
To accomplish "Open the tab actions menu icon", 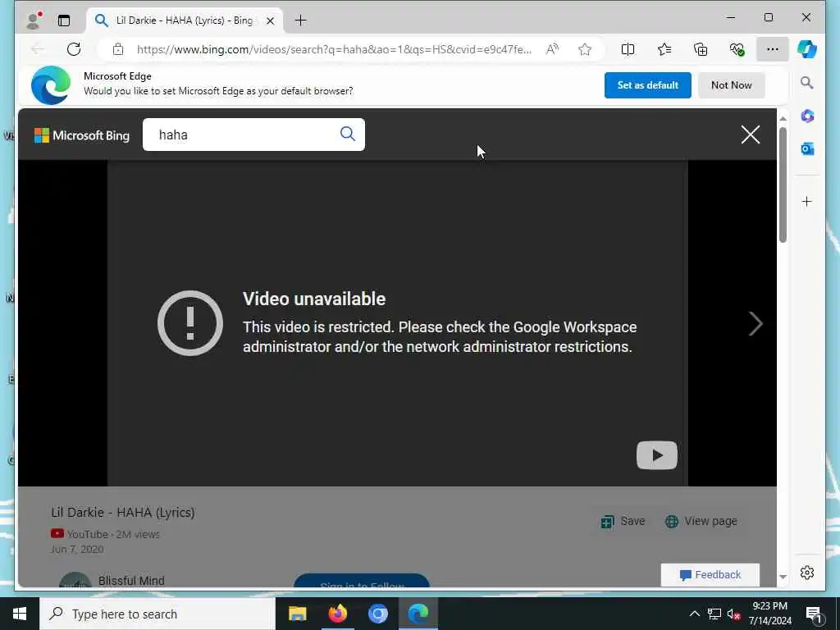I will click(x=64, y=21).
